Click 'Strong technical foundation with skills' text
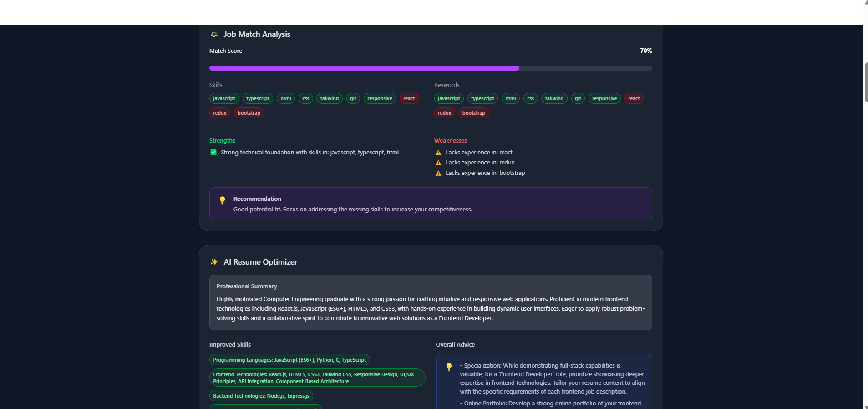Screen dimensions: 868x409 click(x=310, y=153)
